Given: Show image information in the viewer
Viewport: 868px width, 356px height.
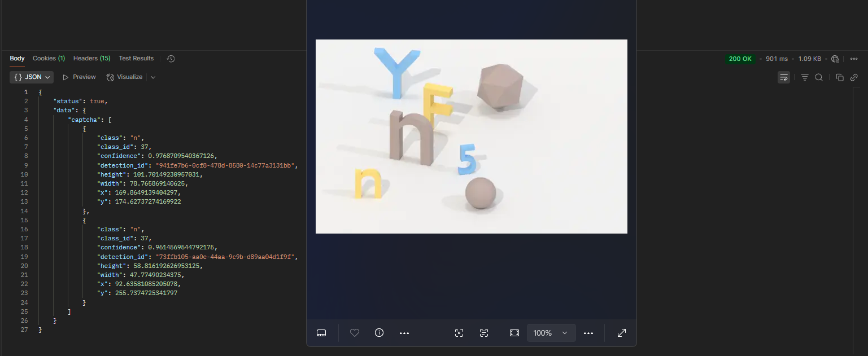Looking at the screenshot, I should 379,333.
